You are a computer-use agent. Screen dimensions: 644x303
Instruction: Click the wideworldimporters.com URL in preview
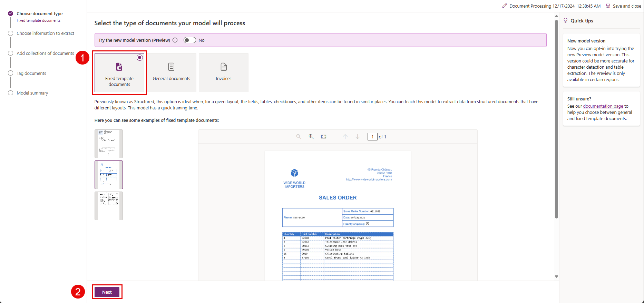(x=369, y=179)
